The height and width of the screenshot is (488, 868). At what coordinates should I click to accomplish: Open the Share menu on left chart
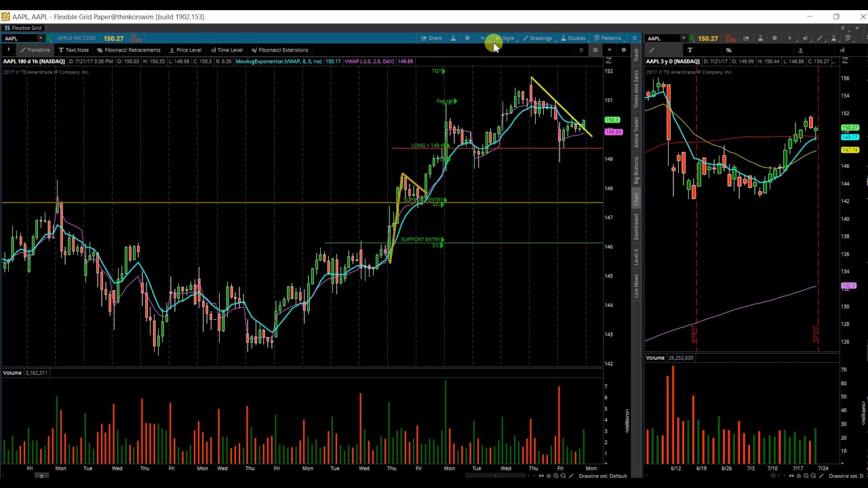[x=431, y=38]
